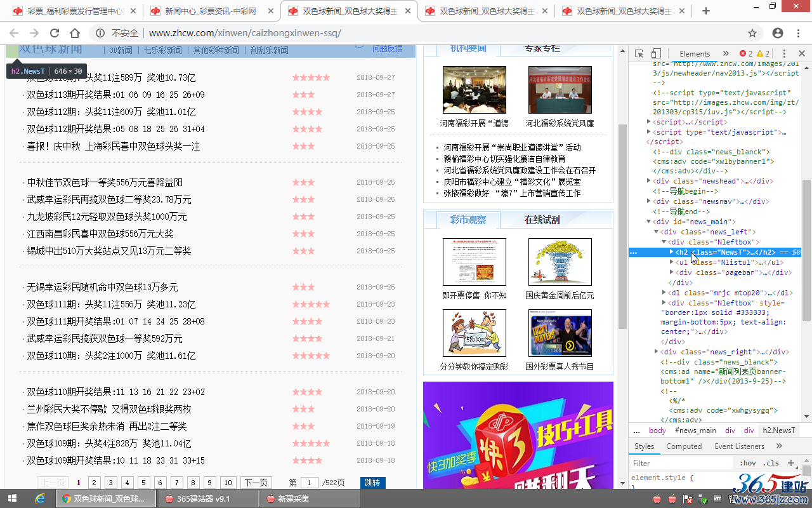Open article 双色球113期开奖结果
The height and width of the screenshot is (508, 812).
115,95
